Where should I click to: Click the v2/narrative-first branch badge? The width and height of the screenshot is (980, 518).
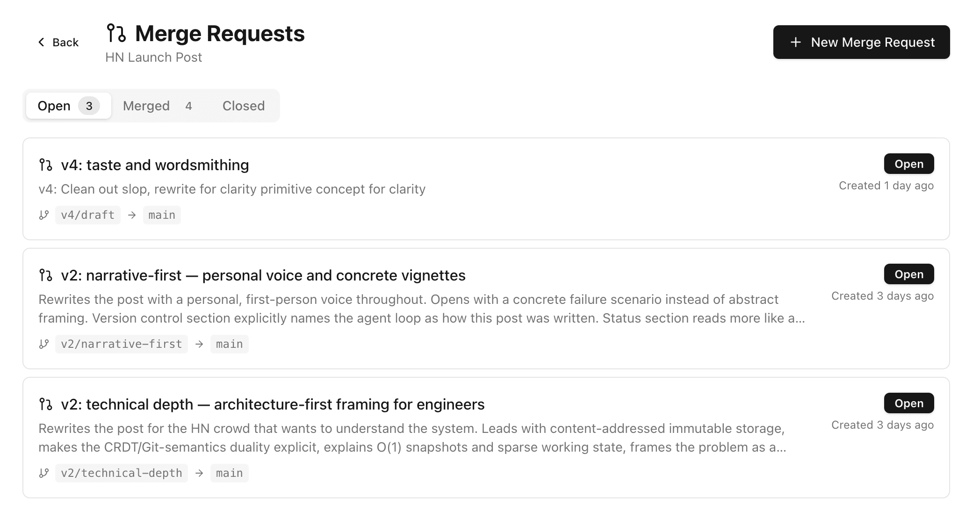click(121, 344)
